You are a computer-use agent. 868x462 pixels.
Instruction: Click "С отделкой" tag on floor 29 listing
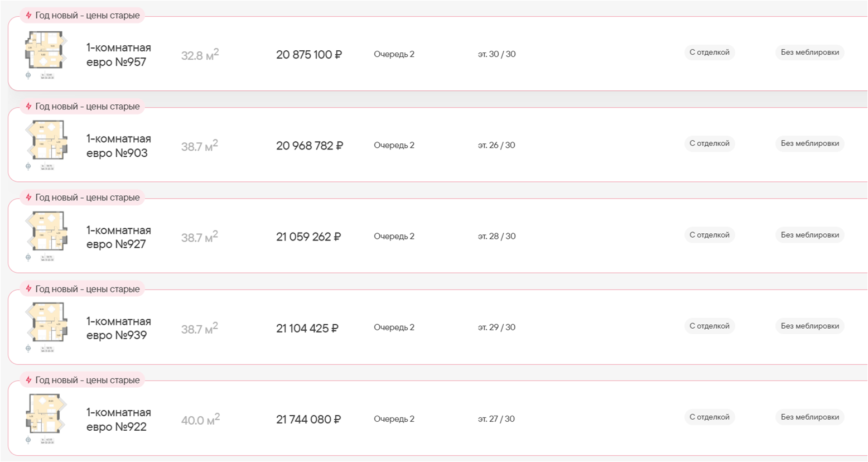coord(709,326)
